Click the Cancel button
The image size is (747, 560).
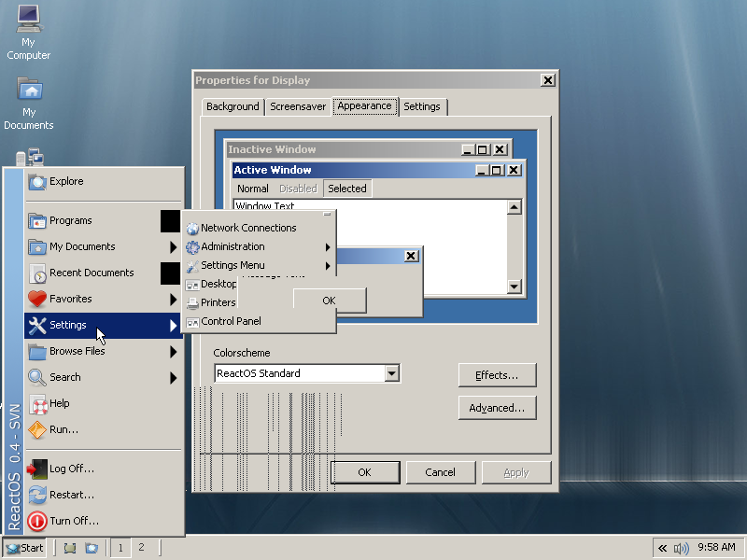click(440, 472)
